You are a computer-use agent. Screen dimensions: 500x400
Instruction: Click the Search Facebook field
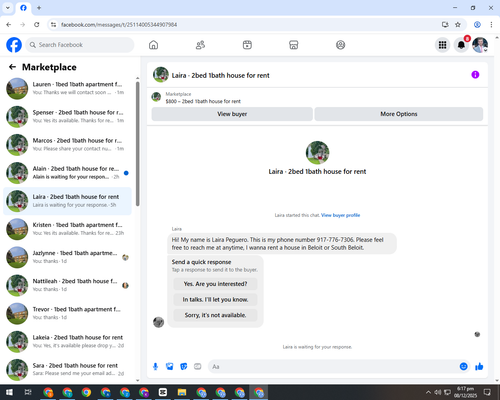pyautogui.click(x=80, y=45)
